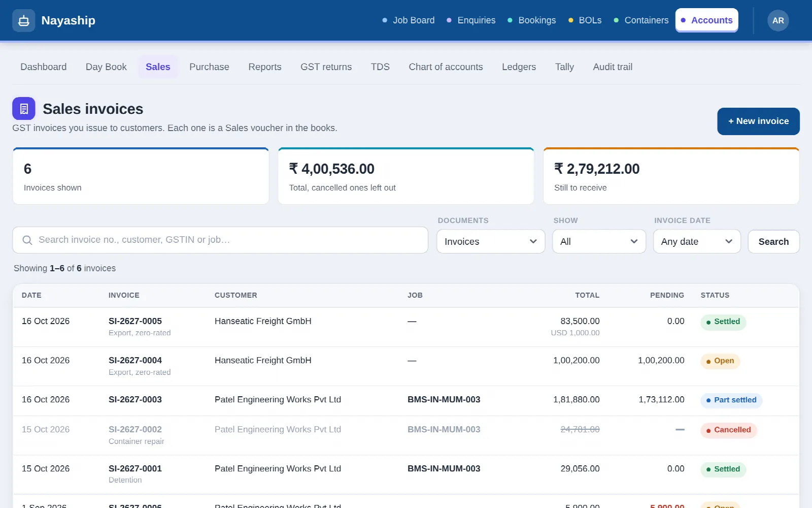Open the Job Board section
Viewport: 812px width, 508px height.
(409, 20)
